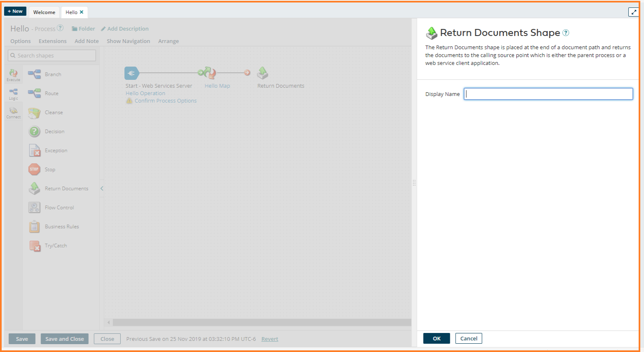The width and height of the screenshot is (644, 352).
Task: Open the Extensions menu
Action: tap(52, 41)
